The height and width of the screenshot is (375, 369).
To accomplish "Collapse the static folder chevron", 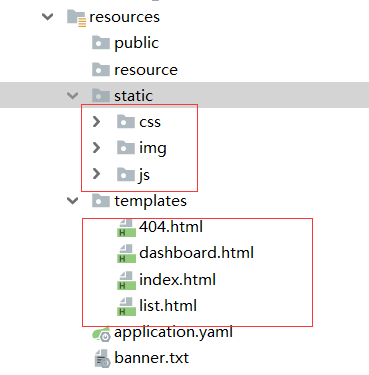I will pyautogui.click(x=72, y=96).
